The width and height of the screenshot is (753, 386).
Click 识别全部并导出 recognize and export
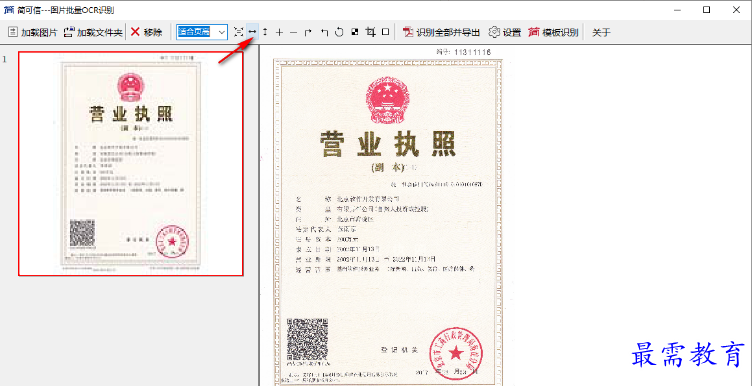pos(441,32)
